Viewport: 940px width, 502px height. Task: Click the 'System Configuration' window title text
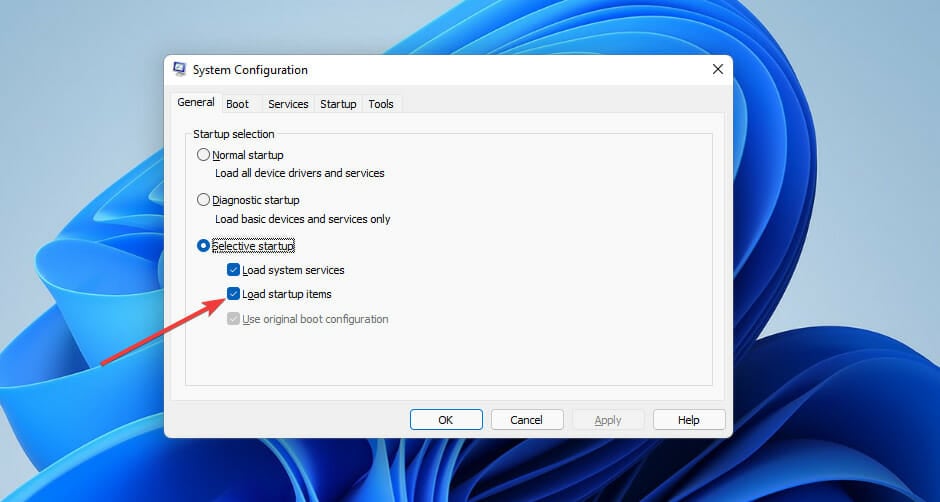point(250,70)
